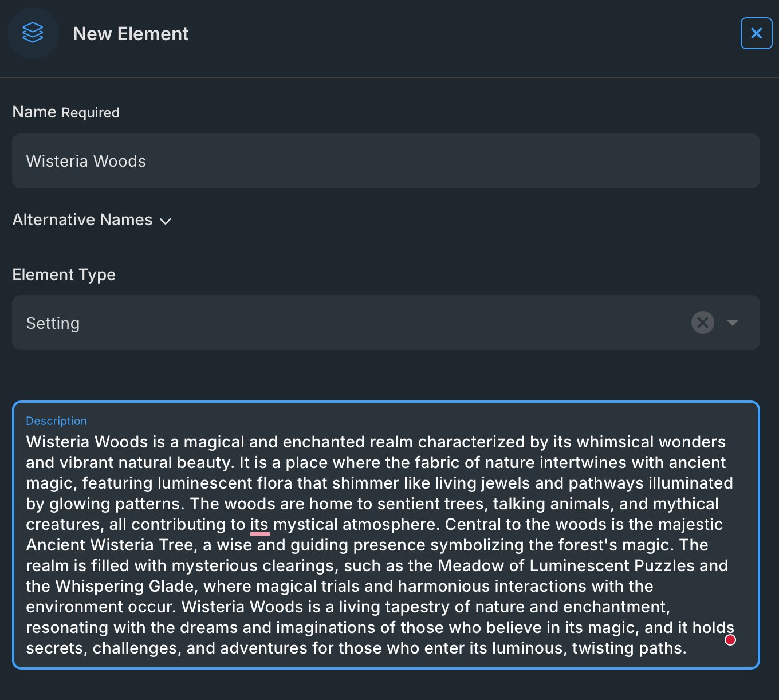Click the Element Type label

(64, 275)
